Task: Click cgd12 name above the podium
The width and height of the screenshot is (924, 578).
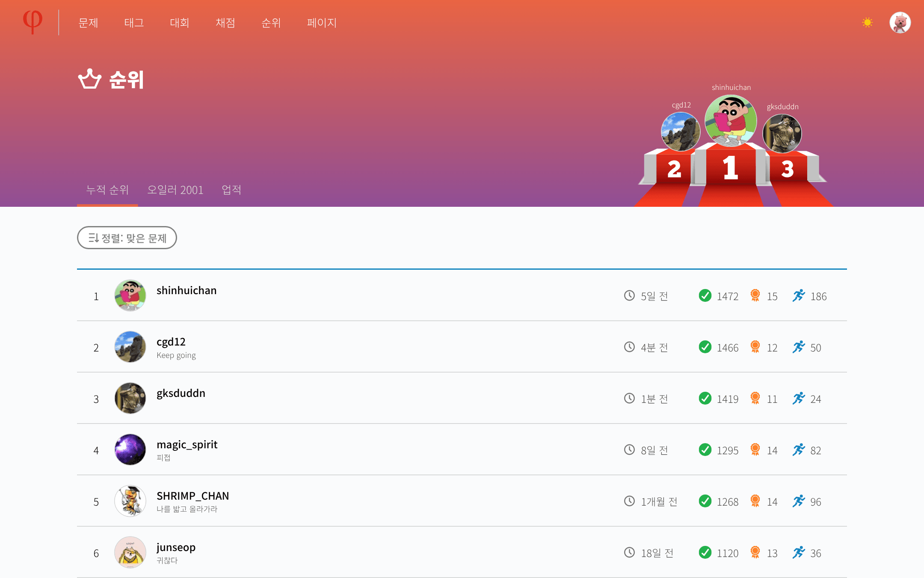Action: (x=681, y=105)
